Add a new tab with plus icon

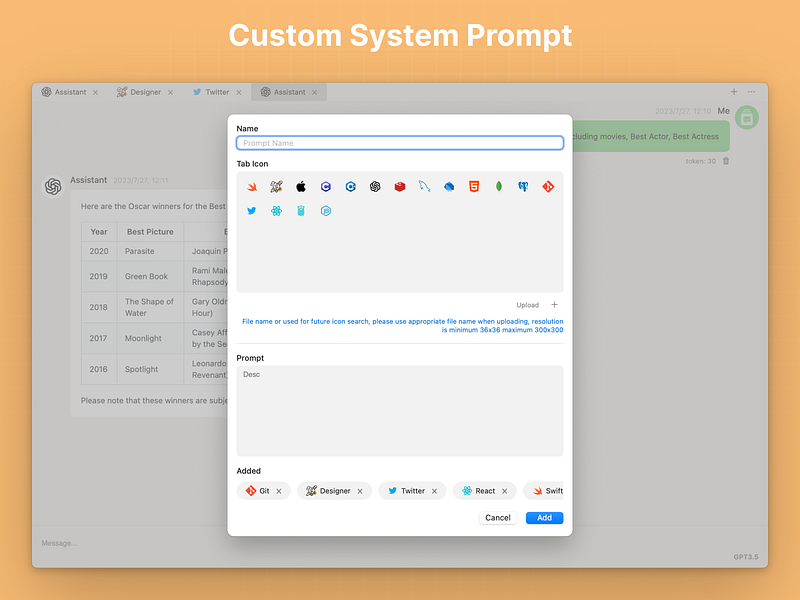[734, 92]
